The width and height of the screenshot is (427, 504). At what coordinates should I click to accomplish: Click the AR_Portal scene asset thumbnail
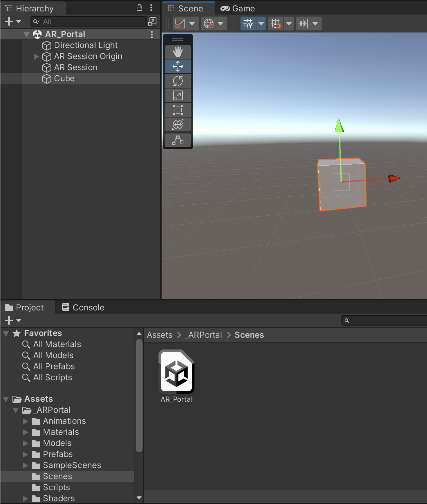176,372
